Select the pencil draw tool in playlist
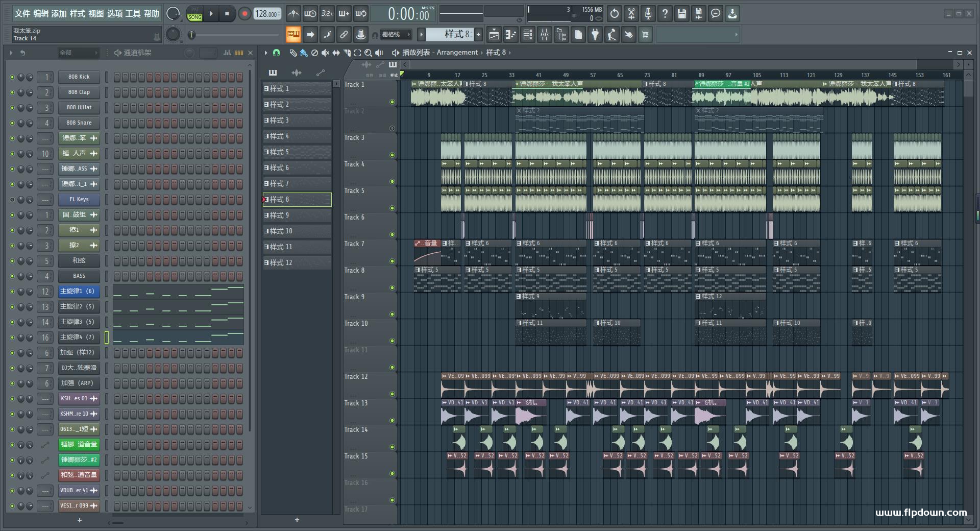The height and width of the screenshot is (531, 980). point(293,53)
